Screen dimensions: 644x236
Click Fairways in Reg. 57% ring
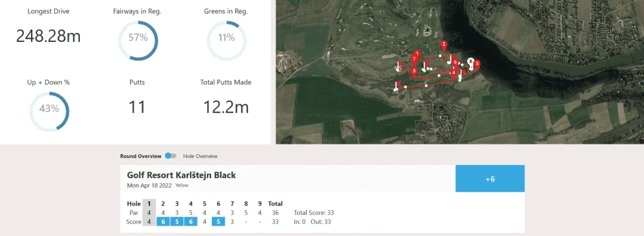pos(138,41)
